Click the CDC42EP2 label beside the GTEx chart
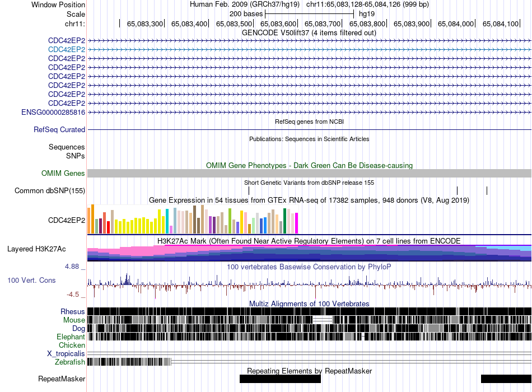This screenshot has width=532, height=392. 67,220
